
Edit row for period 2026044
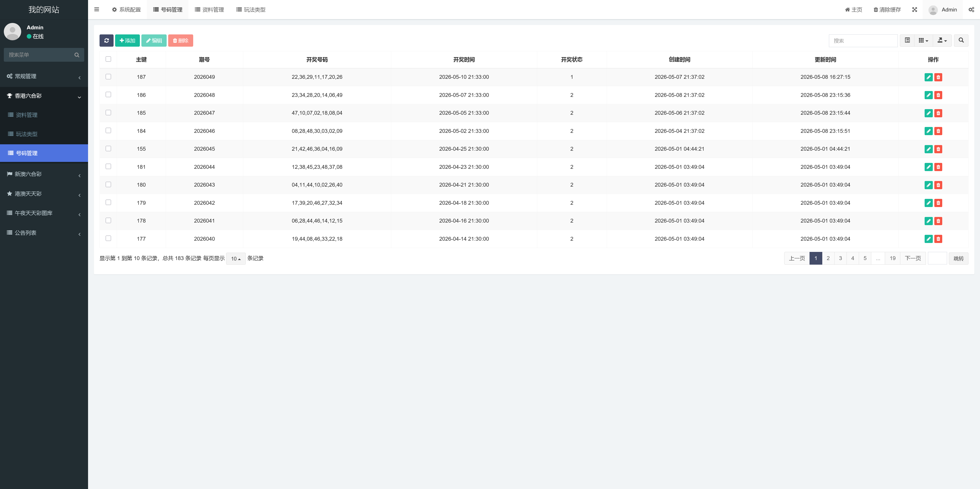click(929, 167)
